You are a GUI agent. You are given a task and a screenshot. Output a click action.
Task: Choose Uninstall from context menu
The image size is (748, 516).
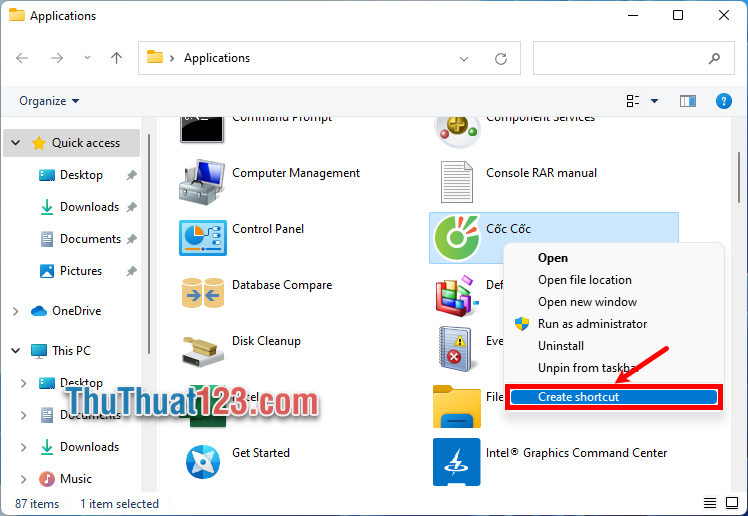pyautogui.click(x=561, y=346)
